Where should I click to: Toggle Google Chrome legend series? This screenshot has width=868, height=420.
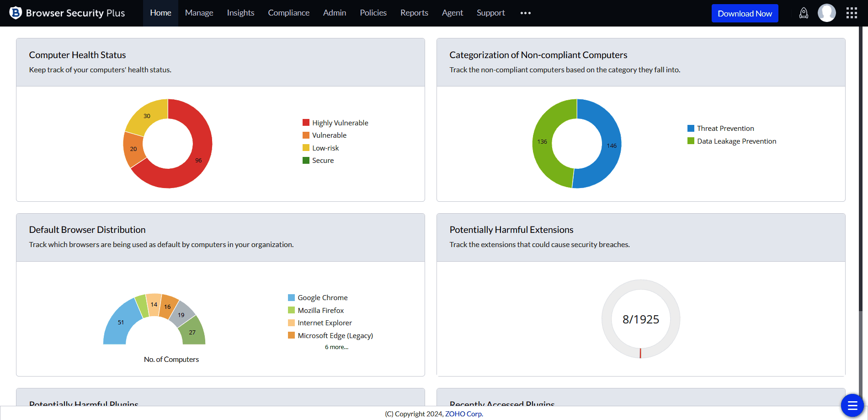[322, 298]
